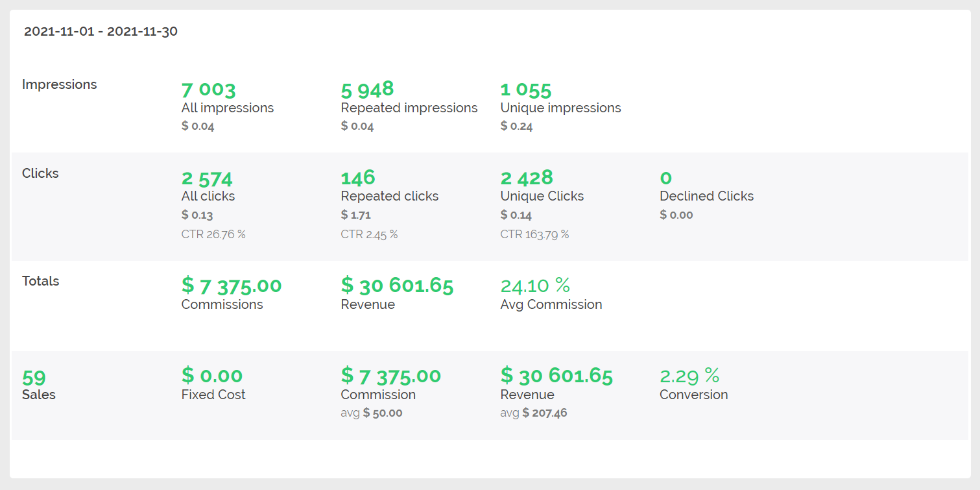Click the $ 0.00 declined clicks cost
Viewport: 980px width, 490px height.
tap(676, 215)
